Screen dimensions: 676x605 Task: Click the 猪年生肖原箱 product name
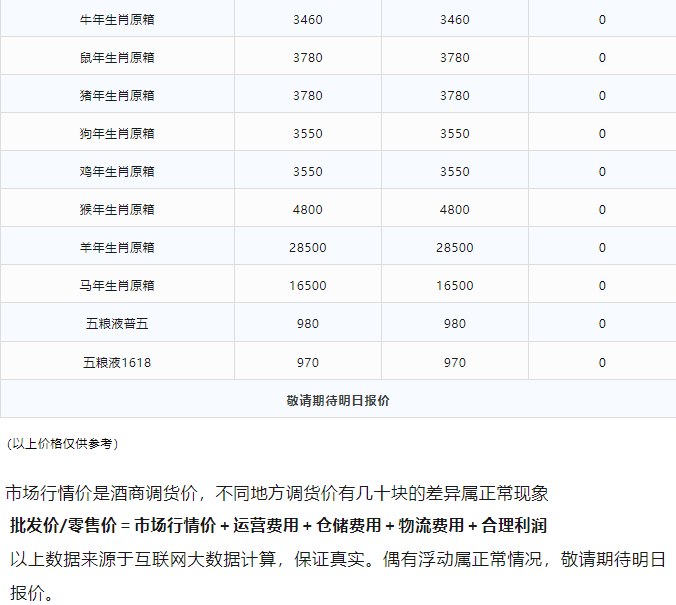[117, 96]
